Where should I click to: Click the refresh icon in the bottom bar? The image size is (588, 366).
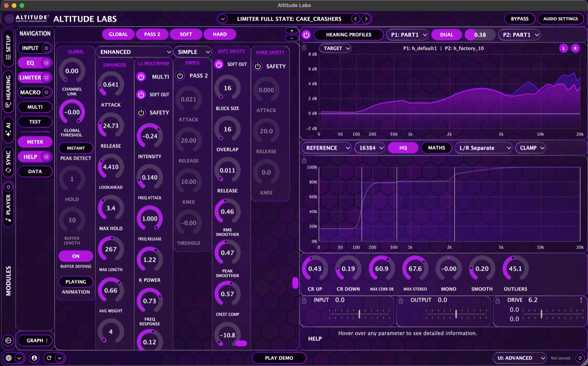pos(50,358)
